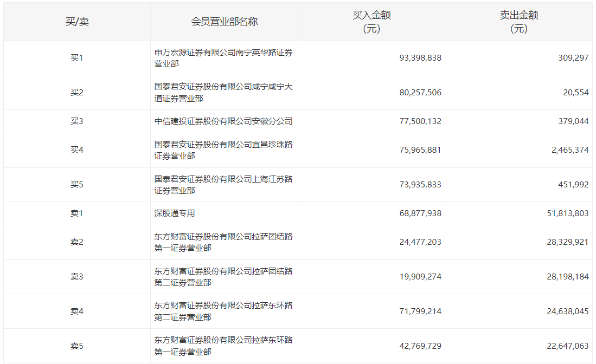
Task: Select buy amount 93,398,838
Action: tap(420, 58)
